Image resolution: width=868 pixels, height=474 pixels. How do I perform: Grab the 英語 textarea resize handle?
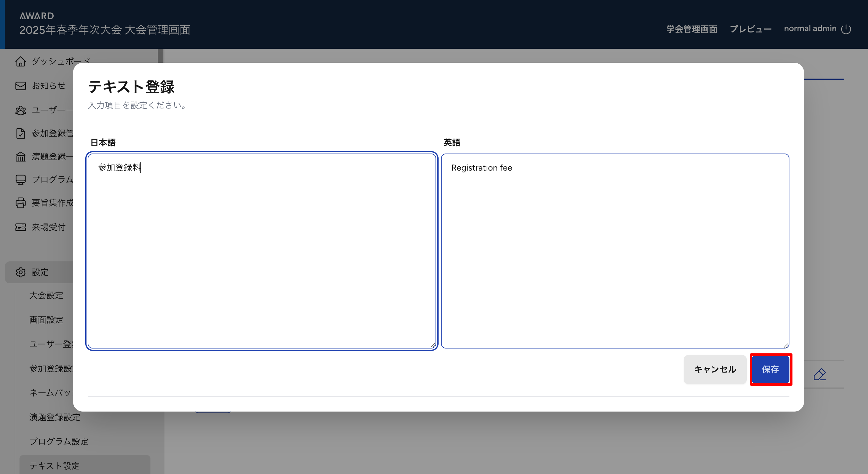[x=786, y=345]
